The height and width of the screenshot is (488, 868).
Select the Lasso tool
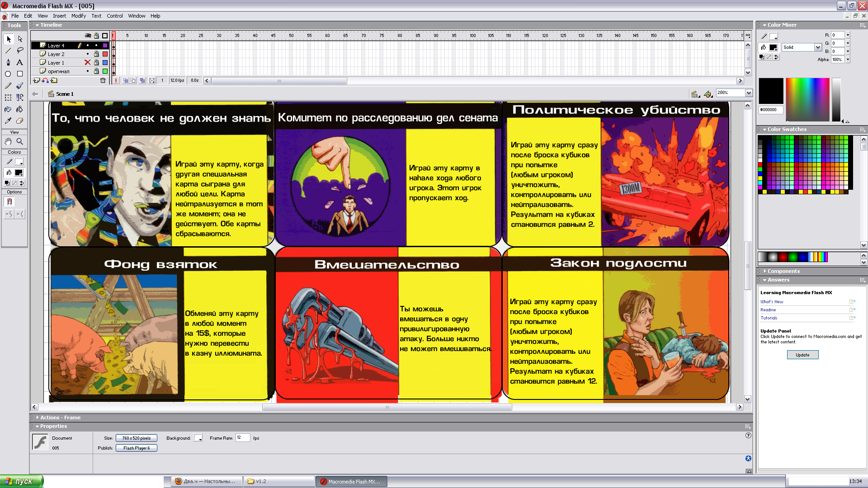click(20, 51)
